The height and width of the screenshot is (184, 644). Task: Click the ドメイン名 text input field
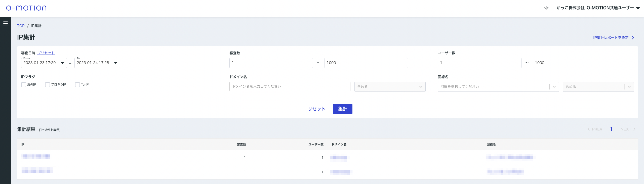pyautogui.click(x=290, y=86)
